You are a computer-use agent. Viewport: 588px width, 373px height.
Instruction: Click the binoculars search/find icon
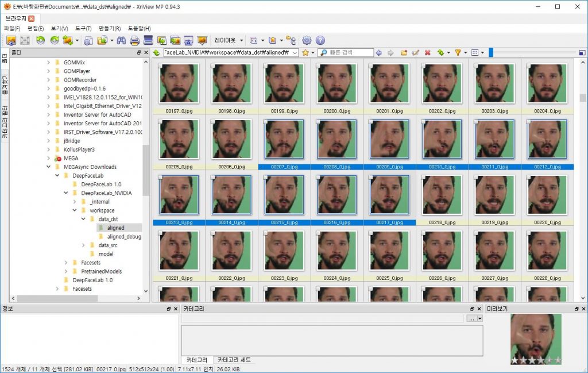(x=121, y=40)
